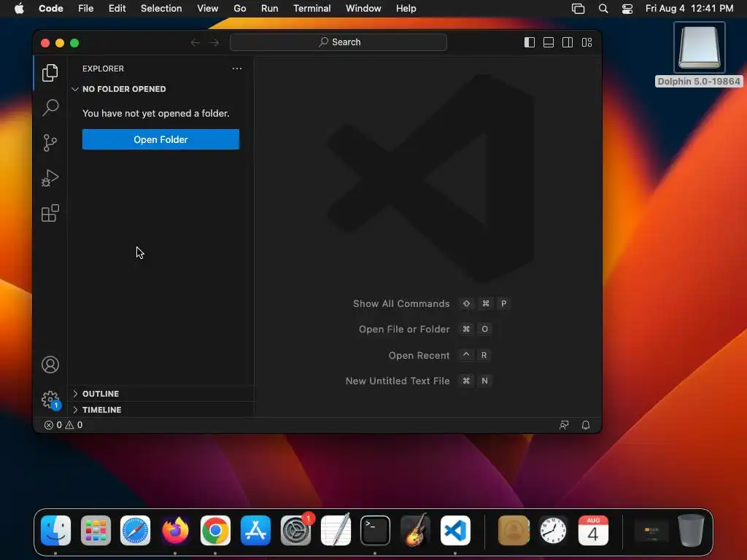Open Explorer views and more actions ellipsis
The width and height of the screenshot is (747, 560).
click(x=237, y=69)
